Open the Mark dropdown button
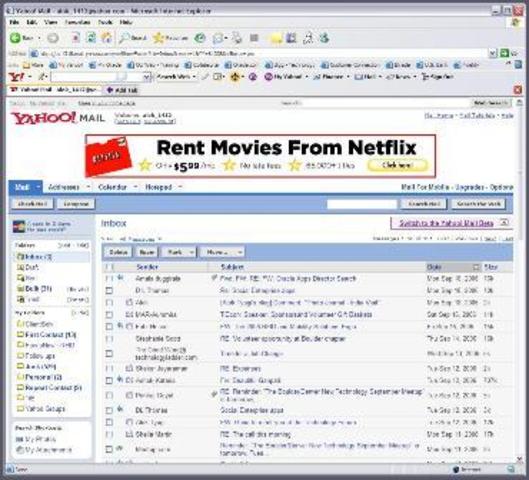The image size is (529, 480). click(x=179, y=252)
